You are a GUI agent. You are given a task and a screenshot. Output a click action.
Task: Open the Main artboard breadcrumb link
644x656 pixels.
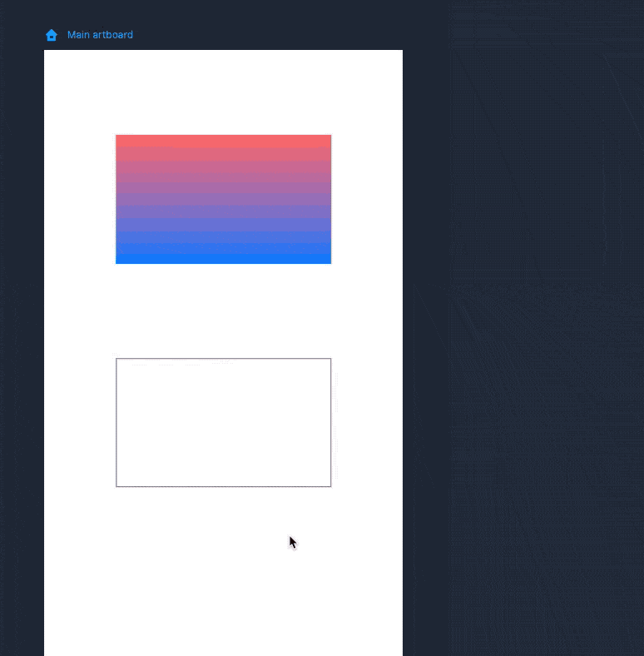pos(100,35)
